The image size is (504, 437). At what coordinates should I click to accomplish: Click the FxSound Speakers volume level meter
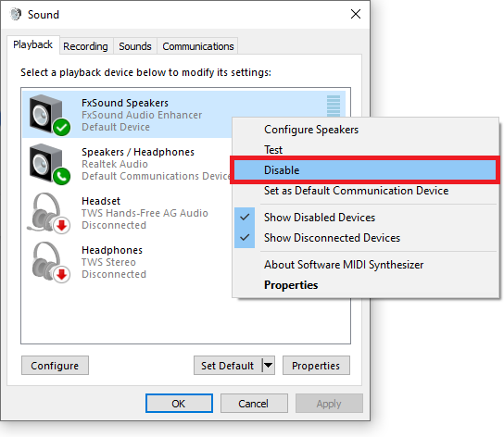click(x=334, y=106)
